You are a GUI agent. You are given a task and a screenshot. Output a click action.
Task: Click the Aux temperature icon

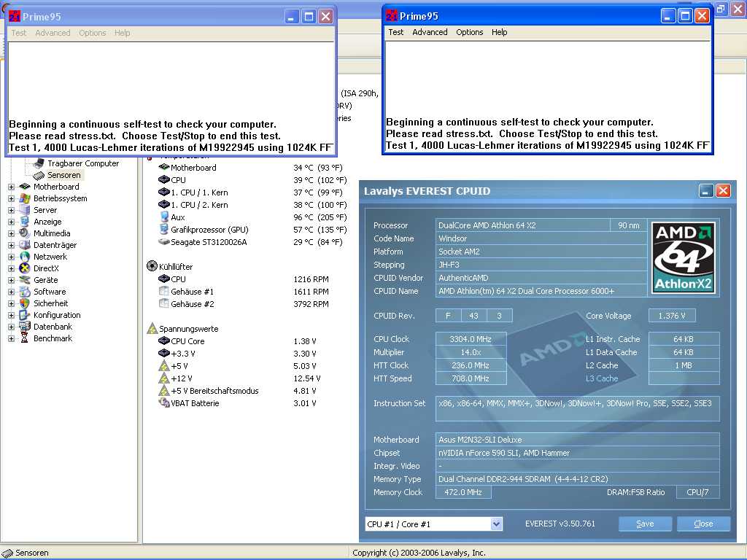pos(164,217)
